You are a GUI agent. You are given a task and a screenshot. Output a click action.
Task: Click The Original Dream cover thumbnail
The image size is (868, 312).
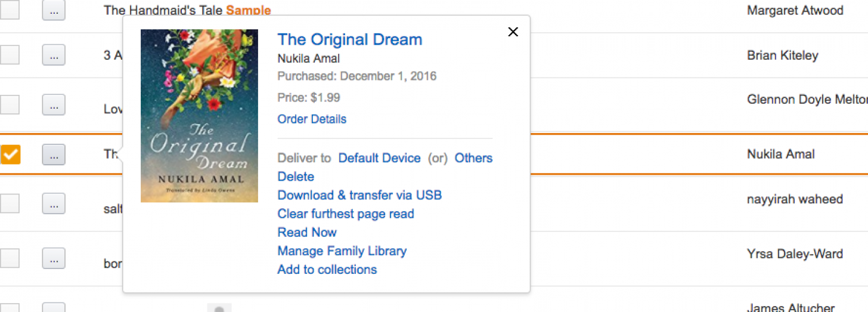click(x=199, y=116)
